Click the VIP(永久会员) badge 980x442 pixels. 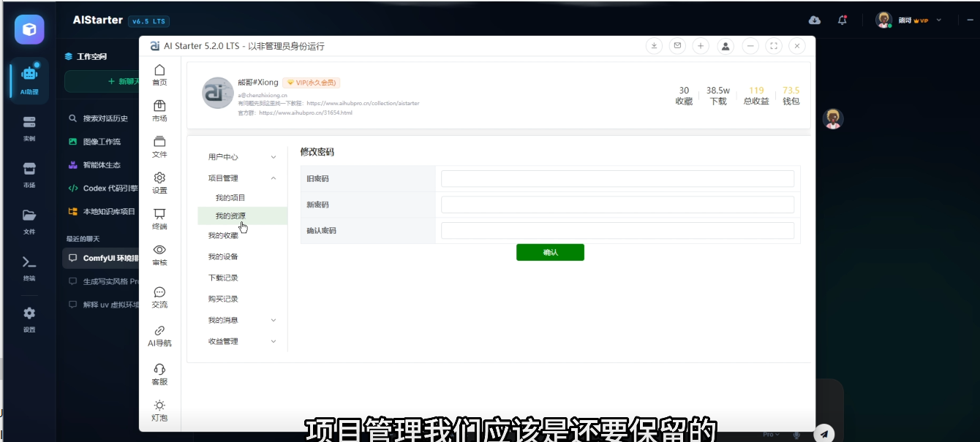(x=312, y=83)
